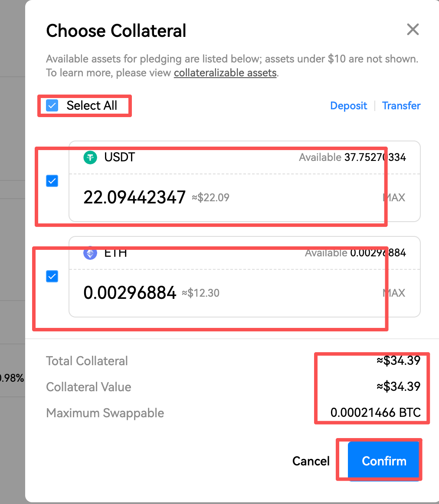Click the Collateral Value amount
The width and height of the screenshot is (439, 504).
[x=399, y=386]
